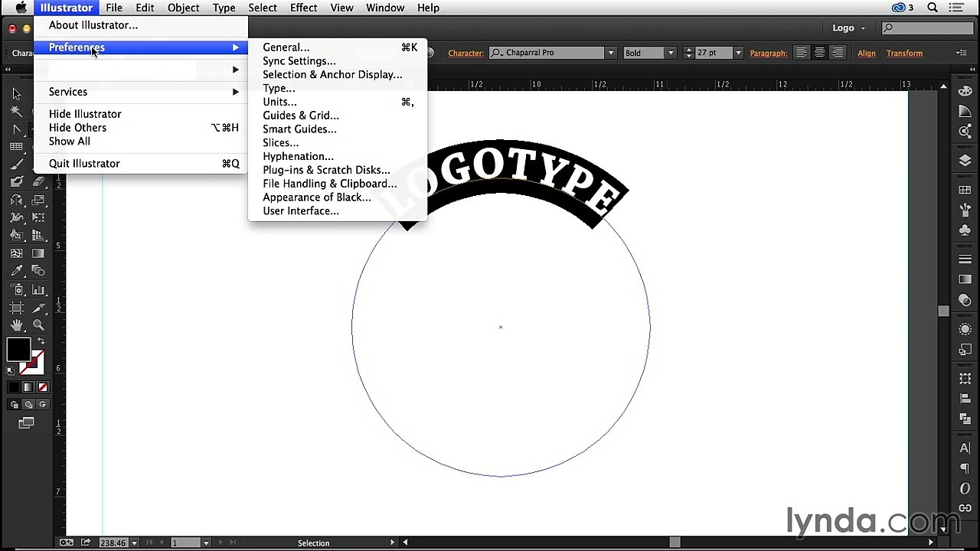Select the Hand tool
Image resolution: width=980 pixels, height=551 pixels.
point(17,324)
